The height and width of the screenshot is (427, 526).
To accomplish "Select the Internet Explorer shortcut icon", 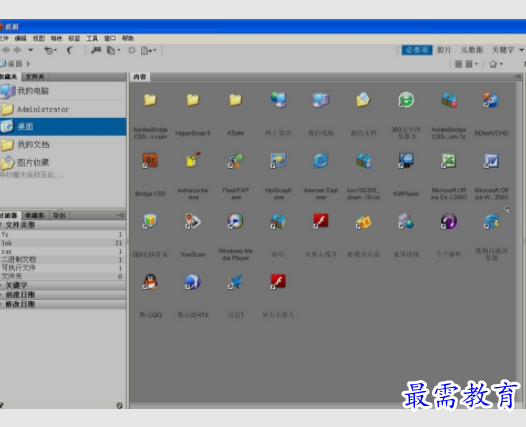I will click(x=321, y=160).
